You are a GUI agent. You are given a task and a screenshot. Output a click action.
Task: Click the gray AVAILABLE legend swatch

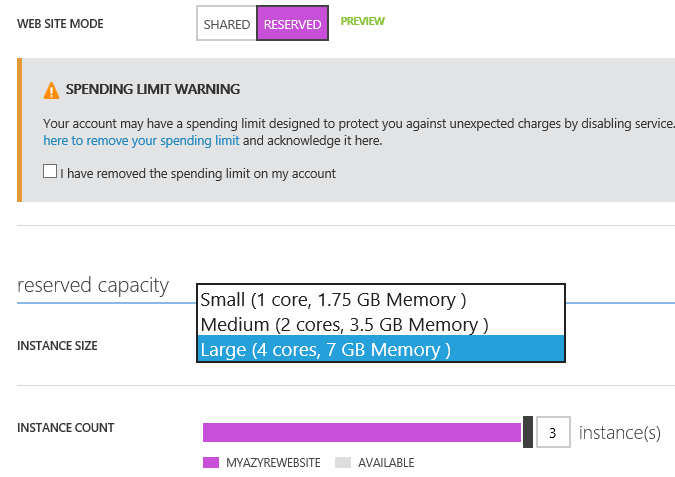point(343,463)
